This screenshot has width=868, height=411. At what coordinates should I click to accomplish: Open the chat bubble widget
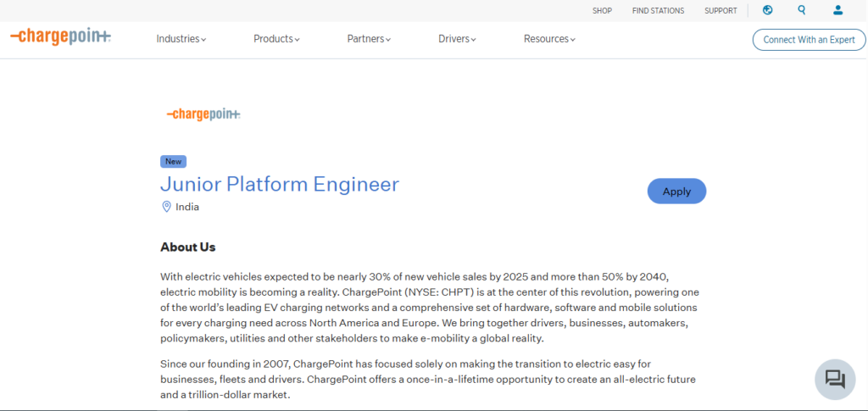835,380
